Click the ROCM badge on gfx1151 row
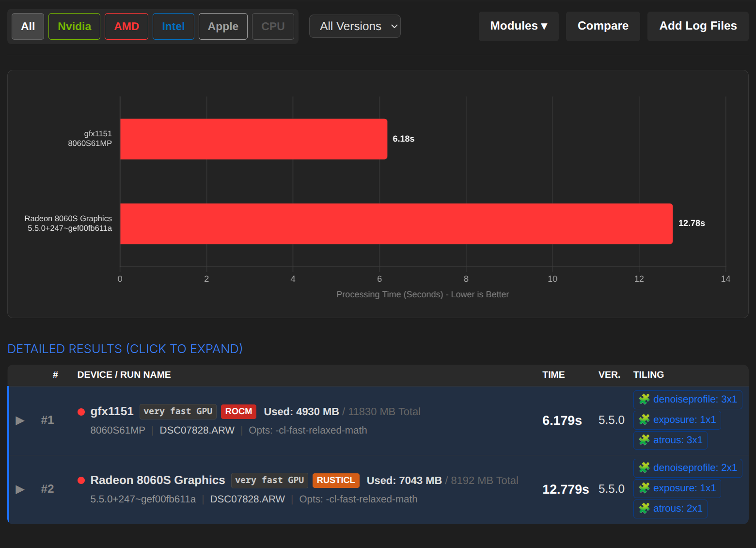This screenshot has width=756, height=548. pos(238,411)
